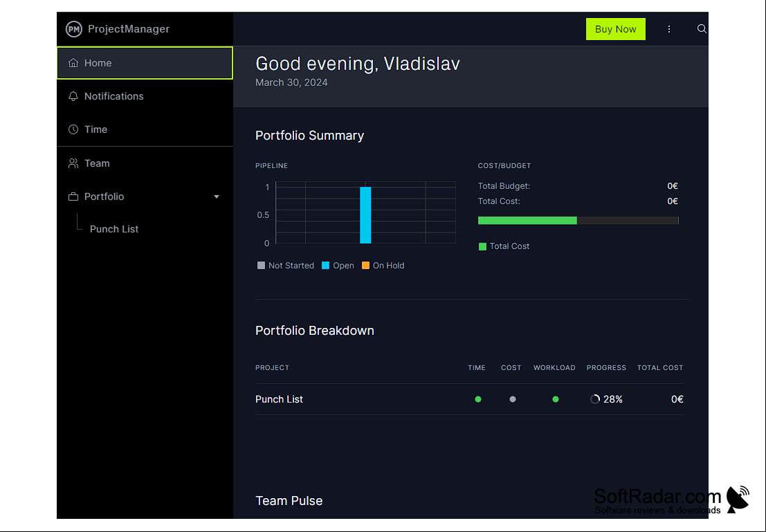Click the PROJECT column header
Image resolution: width=766 pixels, height=532 pixels.
(x=272, y=367)
